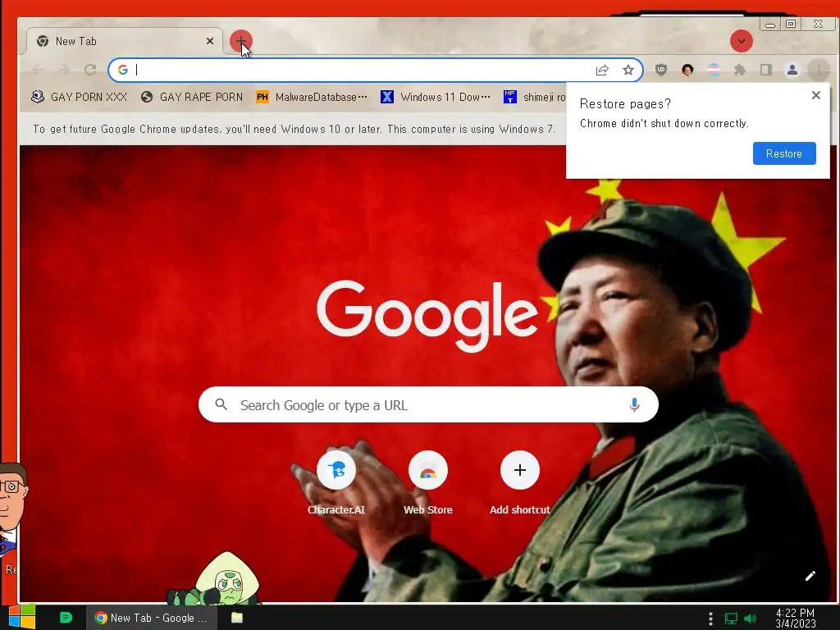This screenshot has width=840, height=630.
Task: Open the network tray icon
Action: pos(731,619)
